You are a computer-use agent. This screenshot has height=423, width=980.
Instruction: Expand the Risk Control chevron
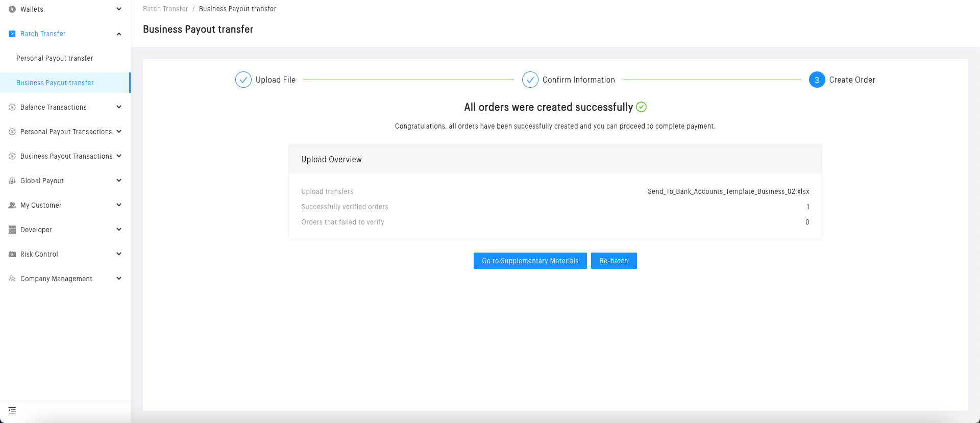119,254
